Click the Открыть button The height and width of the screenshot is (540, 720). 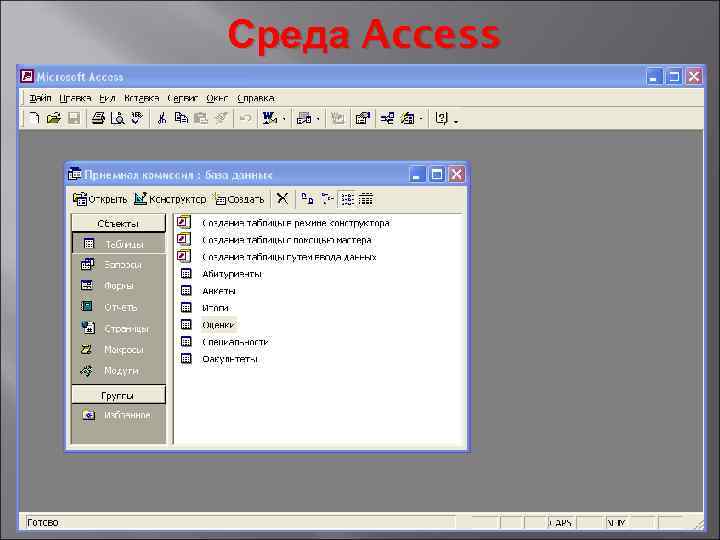(x=100, y=199)
